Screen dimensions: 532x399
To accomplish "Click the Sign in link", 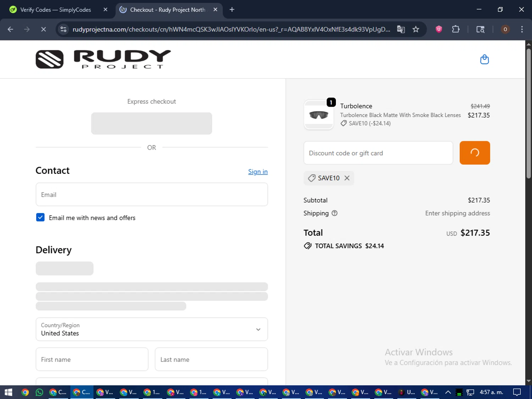I will coord(258,172).
